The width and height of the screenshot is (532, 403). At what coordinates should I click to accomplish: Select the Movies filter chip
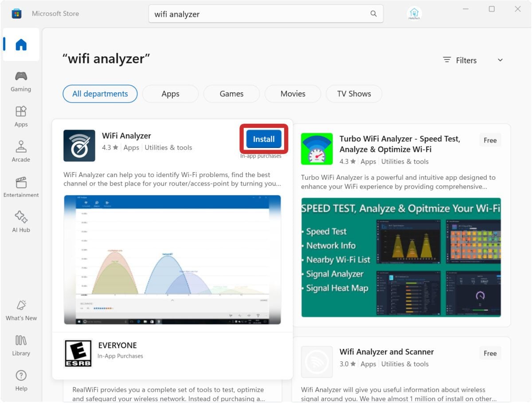click(293, 94)
